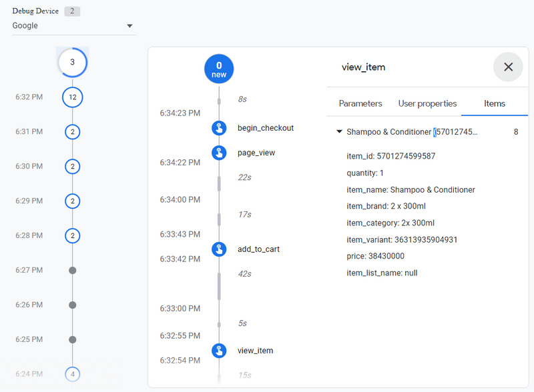Collapse the Shampoo & Conditioner item entry
Screen dimensions: 534x392
pyautogui.click(x=339, y=132)
